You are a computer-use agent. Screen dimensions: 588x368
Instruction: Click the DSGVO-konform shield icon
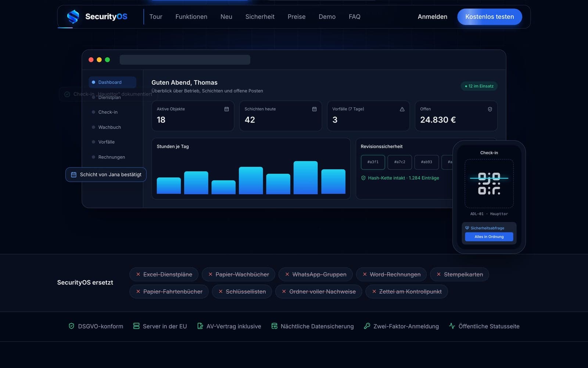pyautogui.click(x=71, y=326)
